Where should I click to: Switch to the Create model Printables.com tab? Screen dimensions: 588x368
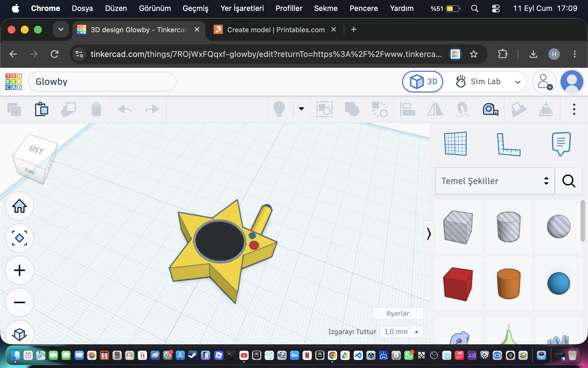tap(275, 30)
